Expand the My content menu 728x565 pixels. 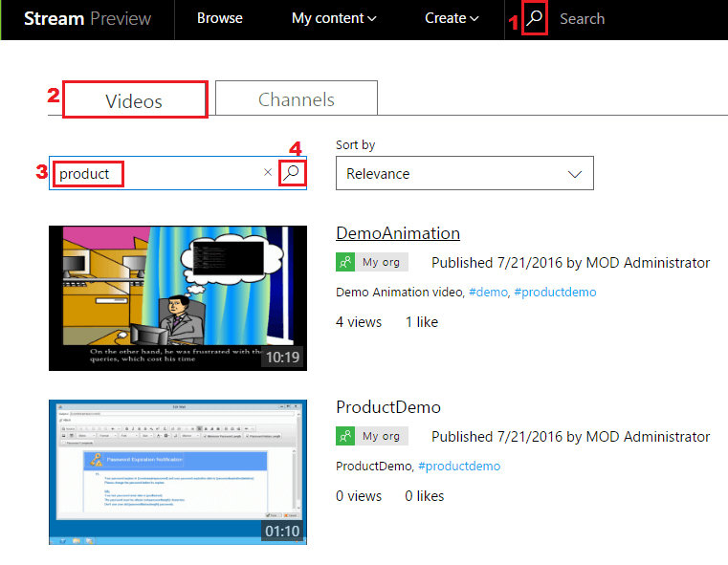(x=334, y=18)
